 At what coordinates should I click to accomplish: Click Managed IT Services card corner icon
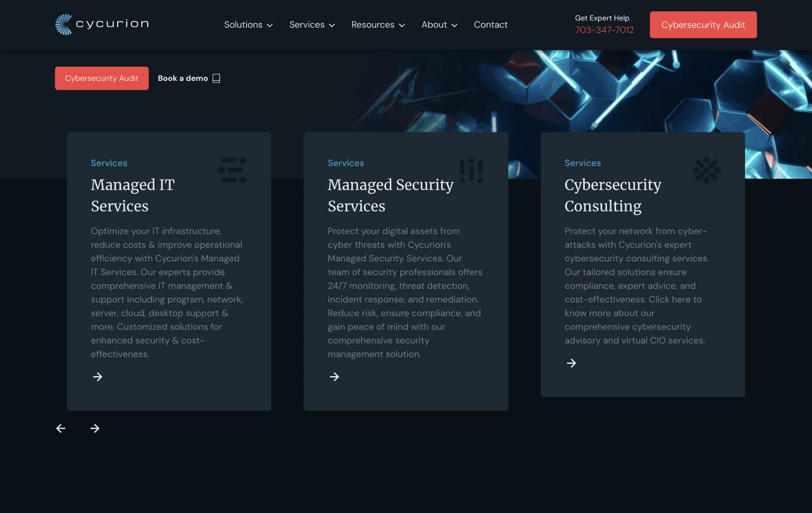click(232, 170)
